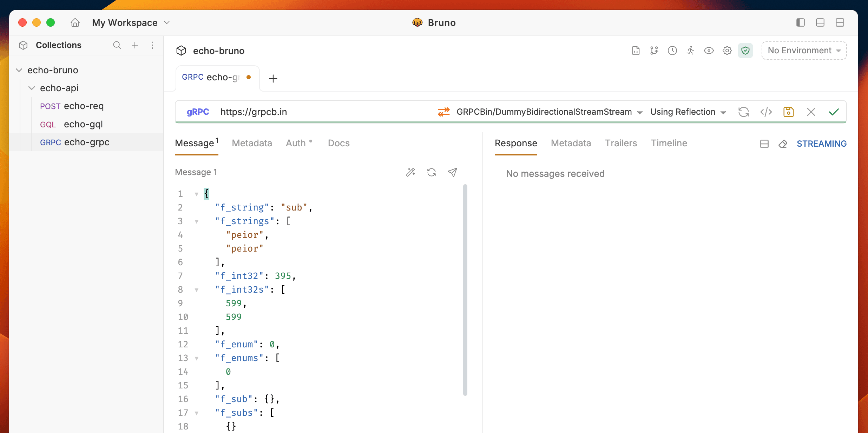868x433 pixels.
Task: Open collection settings gear icon
Action: 727,51
